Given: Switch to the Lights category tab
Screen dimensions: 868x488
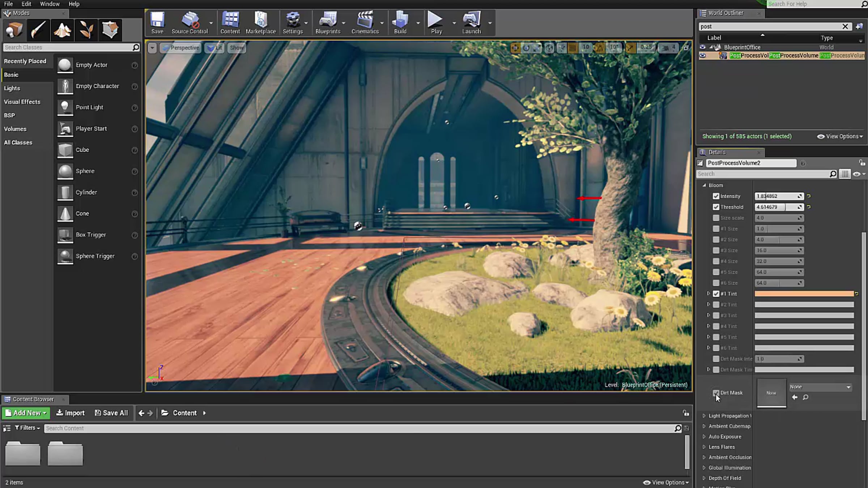Looking at the screenshot, I should tap(12, 88).
